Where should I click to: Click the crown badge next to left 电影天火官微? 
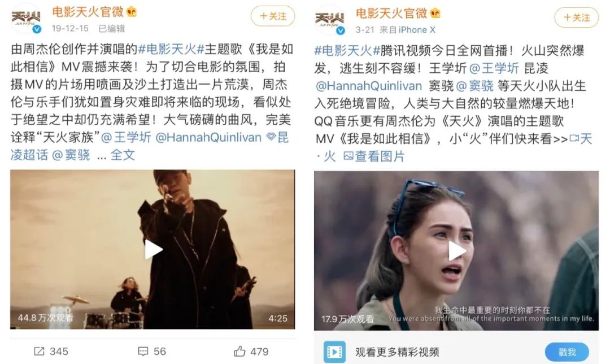click(132, 12)
